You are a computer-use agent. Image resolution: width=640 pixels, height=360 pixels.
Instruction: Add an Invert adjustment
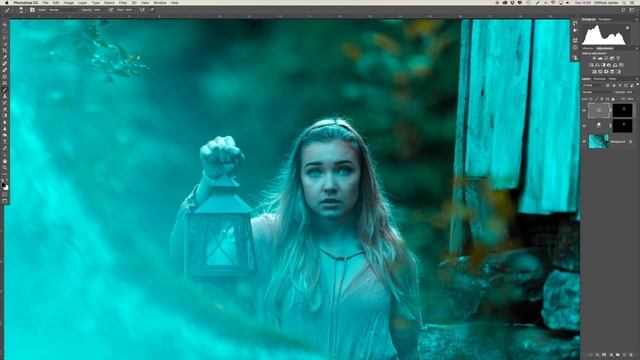(x=594, y=72)
